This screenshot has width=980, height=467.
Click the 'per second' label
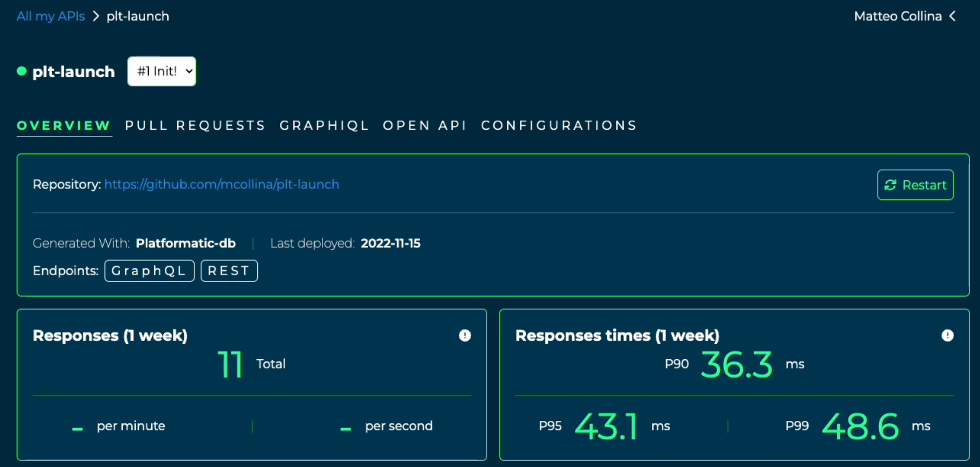pos(399,426)
